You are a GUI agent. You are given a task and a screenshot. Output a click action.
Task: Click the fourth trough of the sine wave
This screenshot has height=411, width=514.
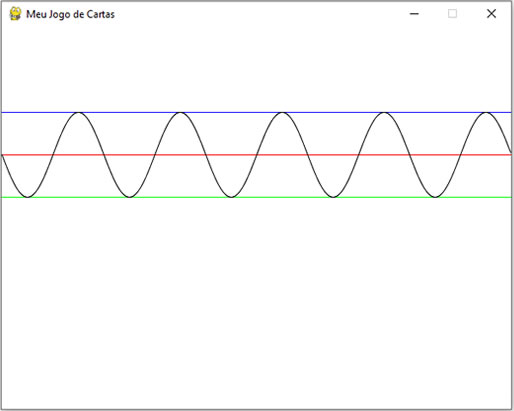tap(333, 197)
